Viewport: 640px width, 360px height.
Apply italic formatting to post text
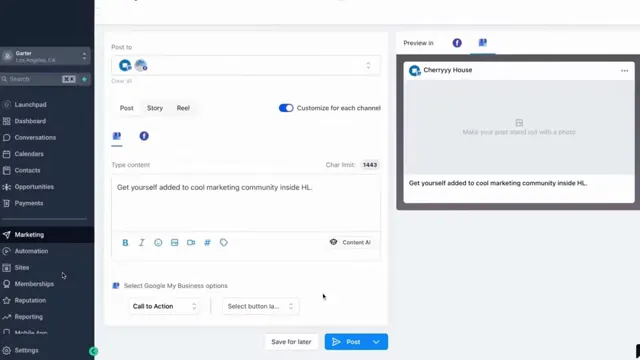(x=142, y=242)
